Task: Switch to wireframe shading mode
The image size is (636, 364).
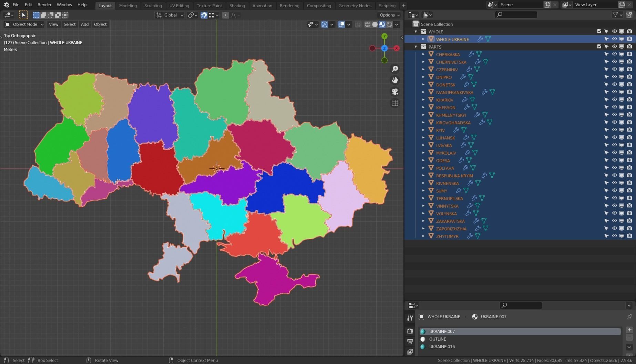Action: coord(368,24)
